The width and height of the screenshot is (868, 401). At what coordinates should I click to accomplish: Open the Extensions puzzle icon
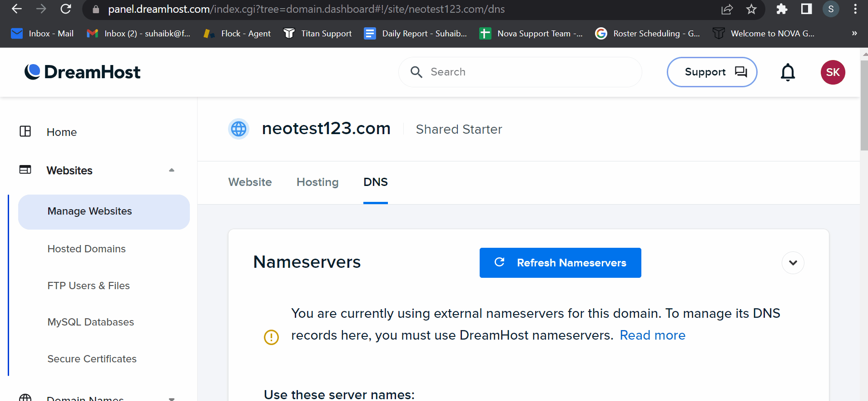782,9
